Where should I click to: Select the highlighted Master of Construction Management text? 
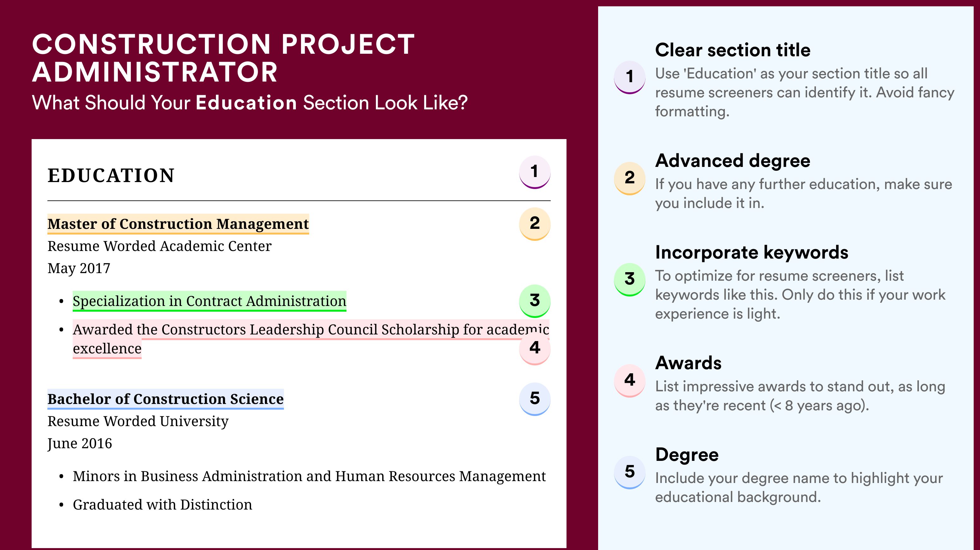point(178,224)
